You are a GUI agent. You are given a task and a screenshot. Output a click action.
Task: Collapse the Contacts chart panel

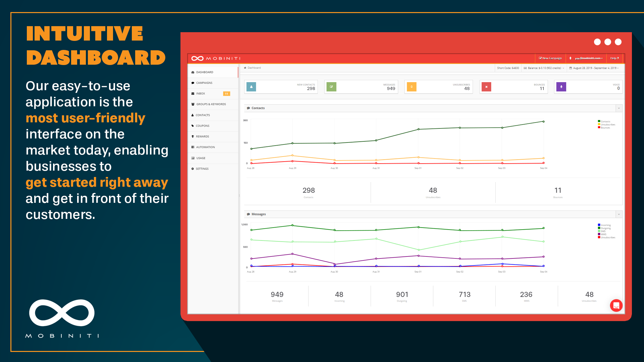(x=619, y=108)
